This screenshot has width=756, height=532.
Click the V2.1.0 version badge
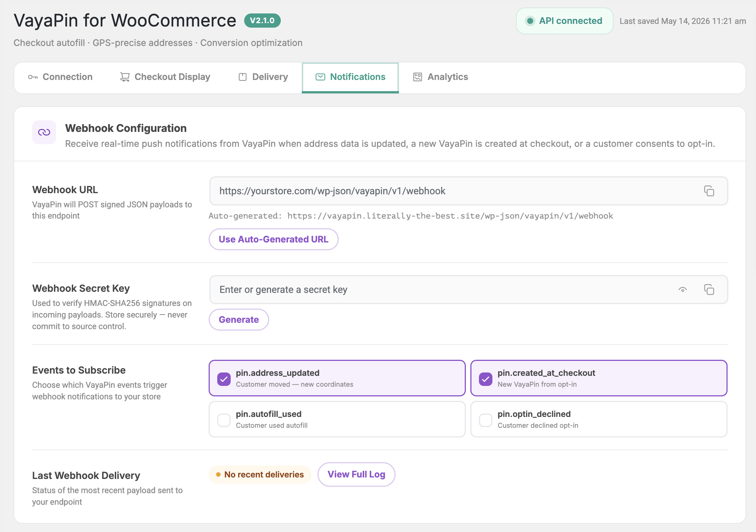(x=262, y=21)
